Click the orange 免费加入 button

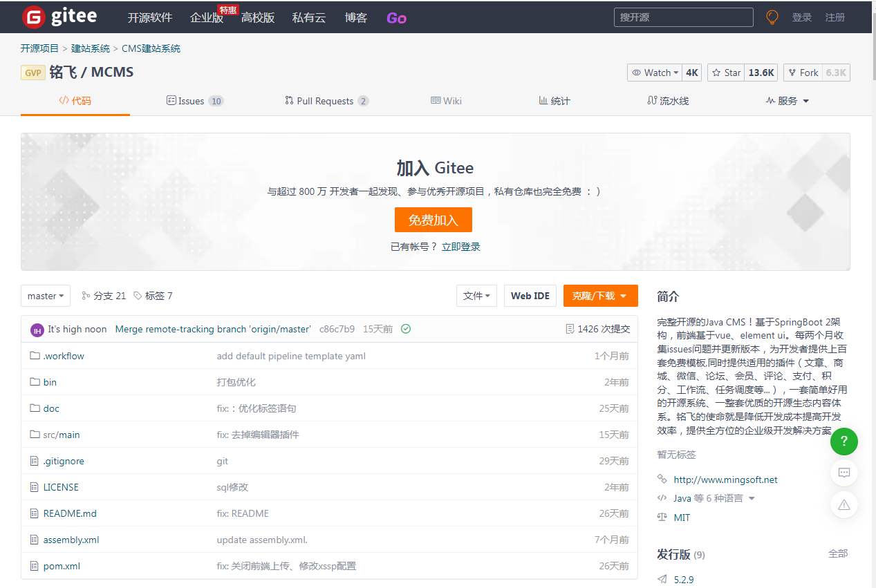pyautogui.click(x=433, y=220)
